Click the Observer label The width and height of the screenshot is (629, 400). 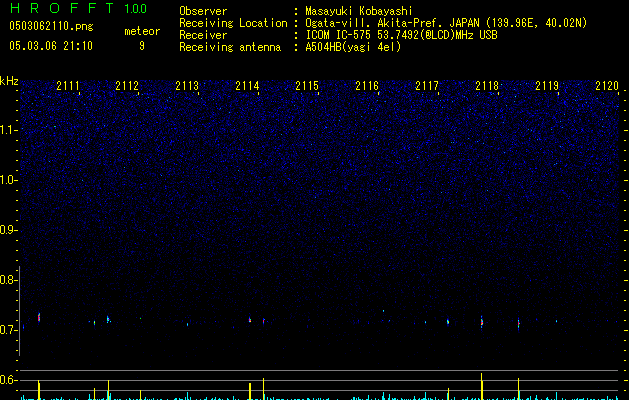203,11
